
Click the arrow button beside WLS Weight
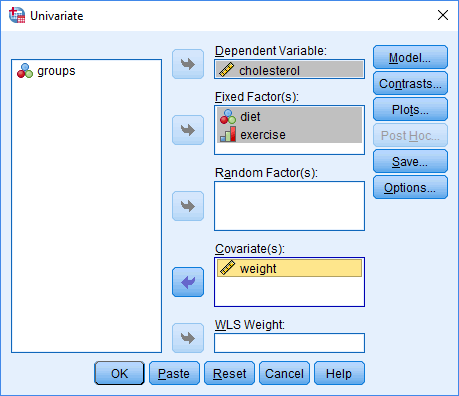click(188, 338)
